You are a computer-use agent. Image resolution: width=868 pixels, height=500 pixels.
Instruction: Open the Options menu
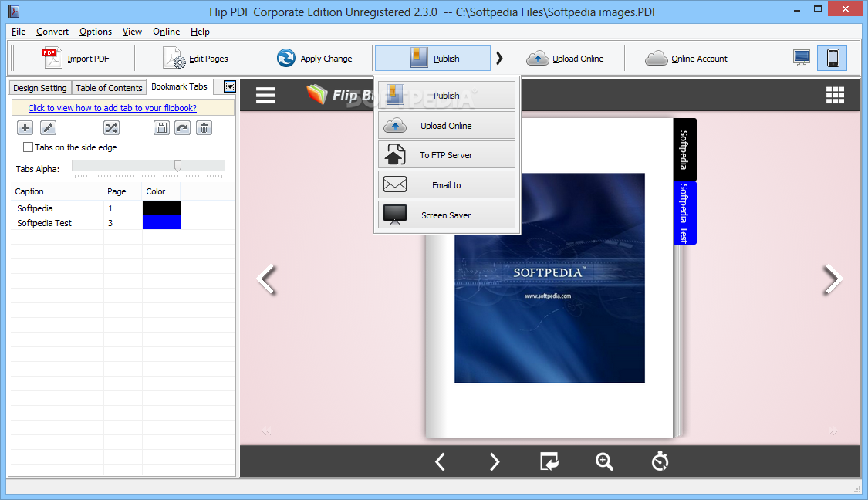[95, 32]
